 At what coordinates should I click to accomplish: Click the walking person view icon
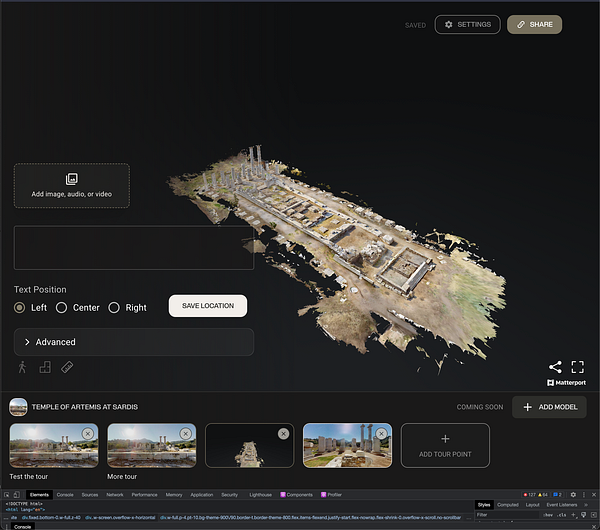tap(20, 367)
